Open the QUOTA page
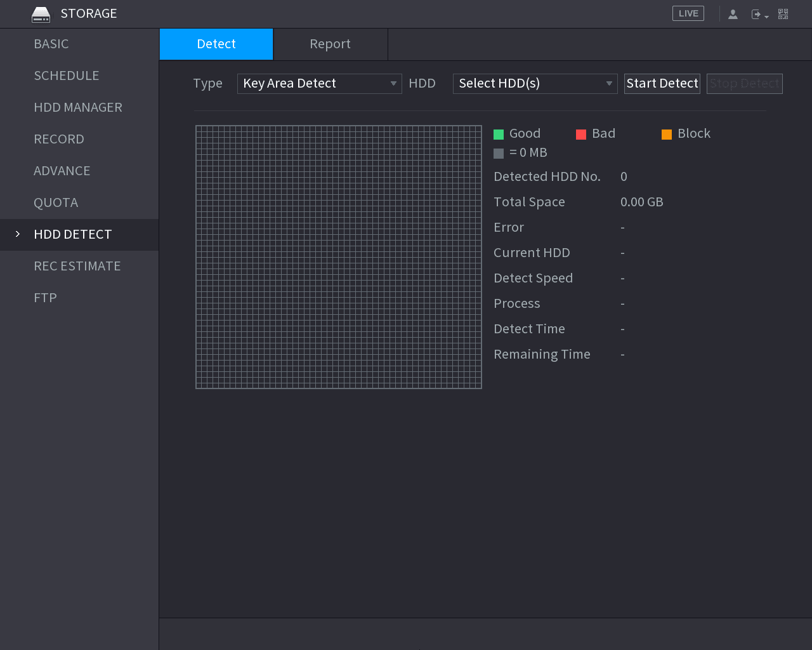The image size is (812, 650). click(79, 202)
